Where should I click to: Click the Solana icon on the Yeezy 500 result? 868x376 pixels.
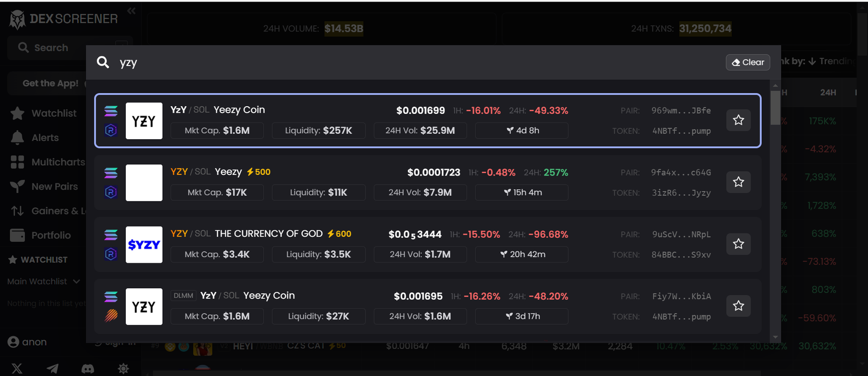tap(111, 173)
